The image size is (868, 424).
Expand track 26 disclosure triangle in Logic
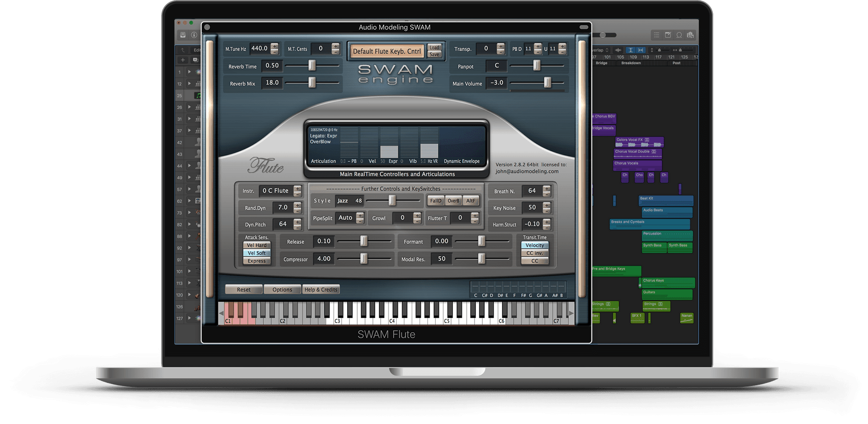(189, 107)
